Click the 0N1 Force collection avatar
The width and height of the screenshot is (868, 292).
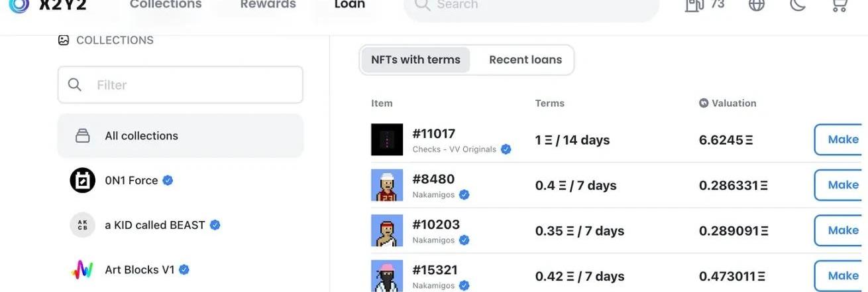pyautogui.click(x=83, y=181)
